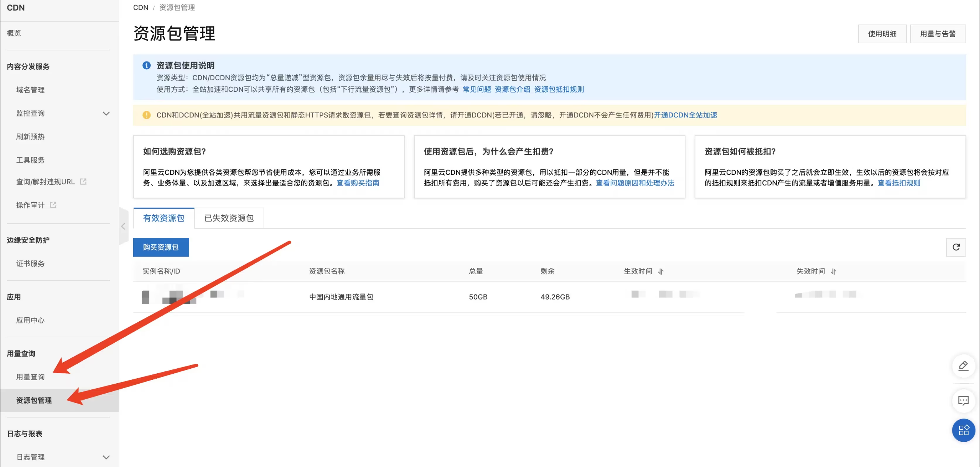Click the 购买资源包 button

click(x=161, y=247)
